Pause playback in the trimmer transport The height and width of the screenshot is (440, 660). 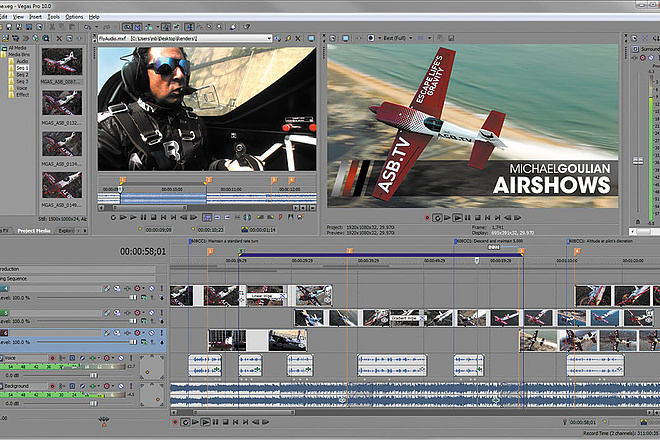pos(144,218)
